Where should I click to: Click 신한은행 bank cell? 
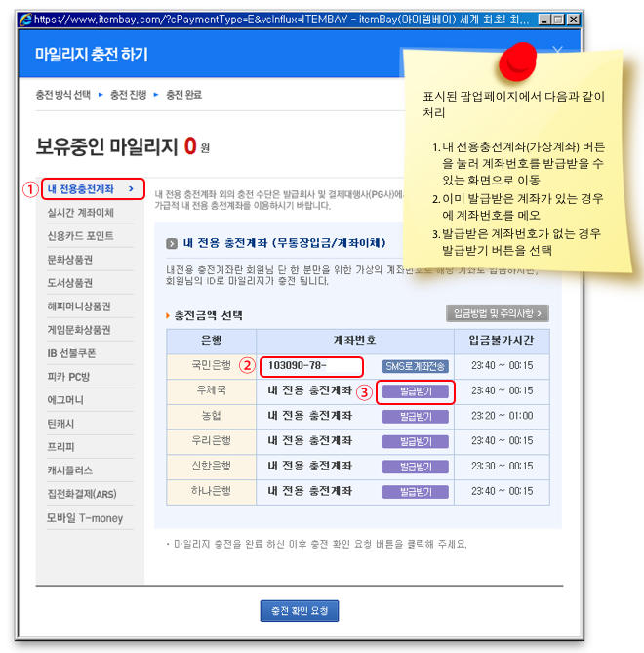211,466
